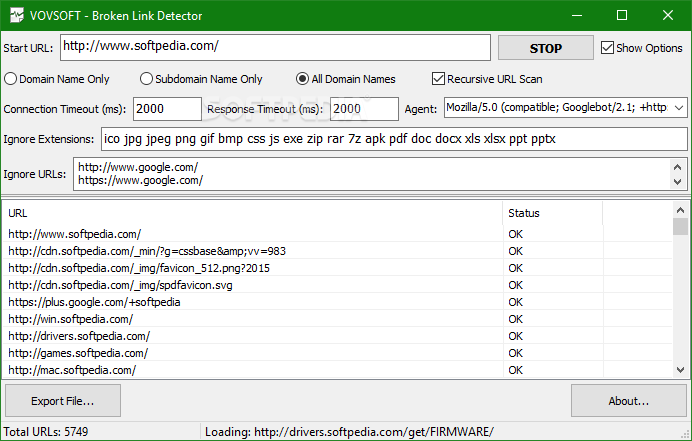Click results list scroll down arrow
The width and height of the screenshot is (692, 441).
click(x=680, y=370)
